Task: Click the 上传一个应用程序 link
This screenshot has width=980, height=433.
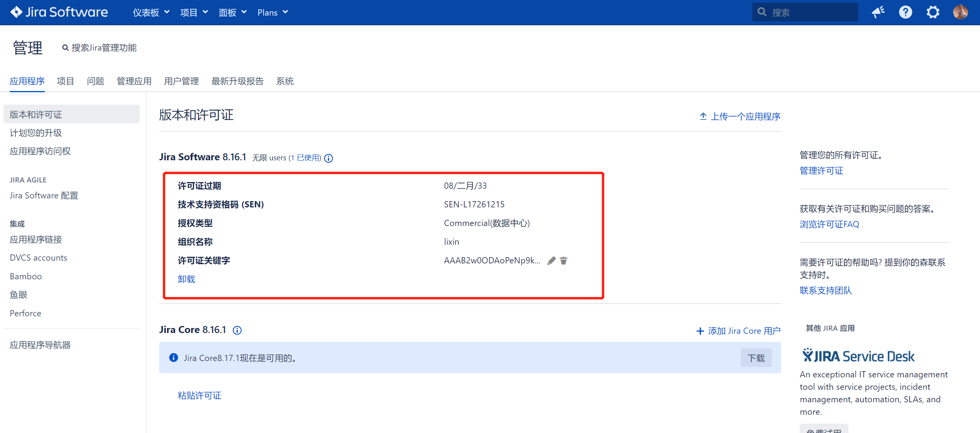Action: pyautogui.click(x=740, y=117)
